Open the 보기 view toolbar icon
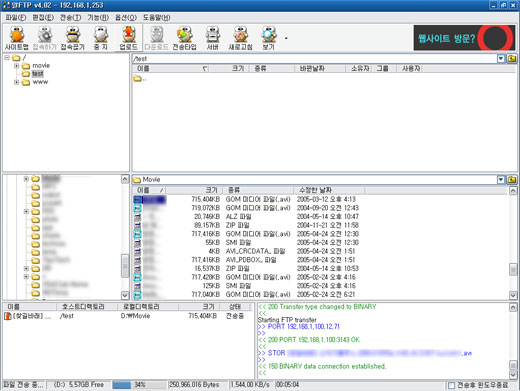The width and height of the screenshot is (520, 391). point(268,38)
